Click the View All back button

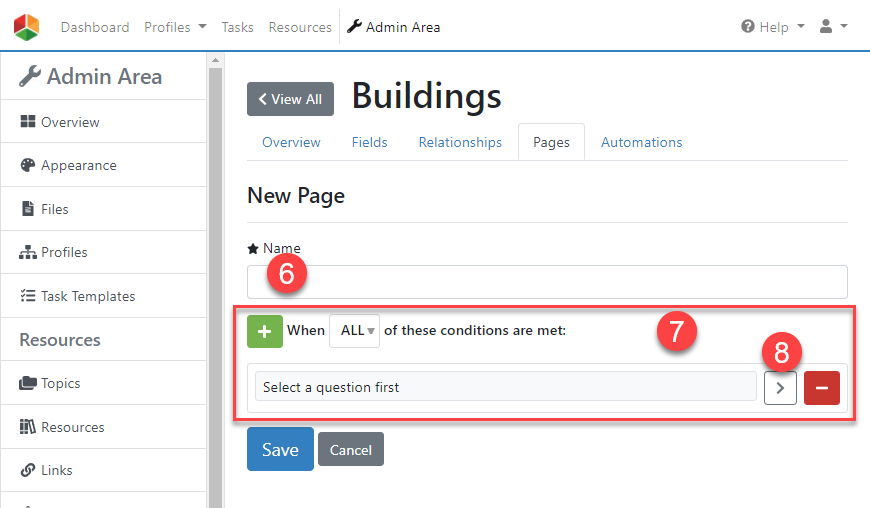tap(290, 99)
